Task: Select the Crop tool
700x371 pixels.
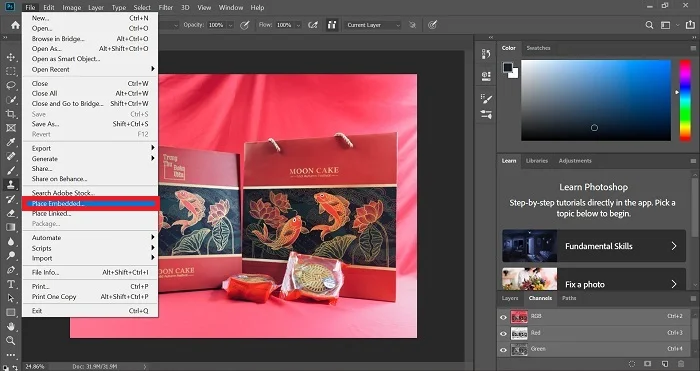Action: 11,114
